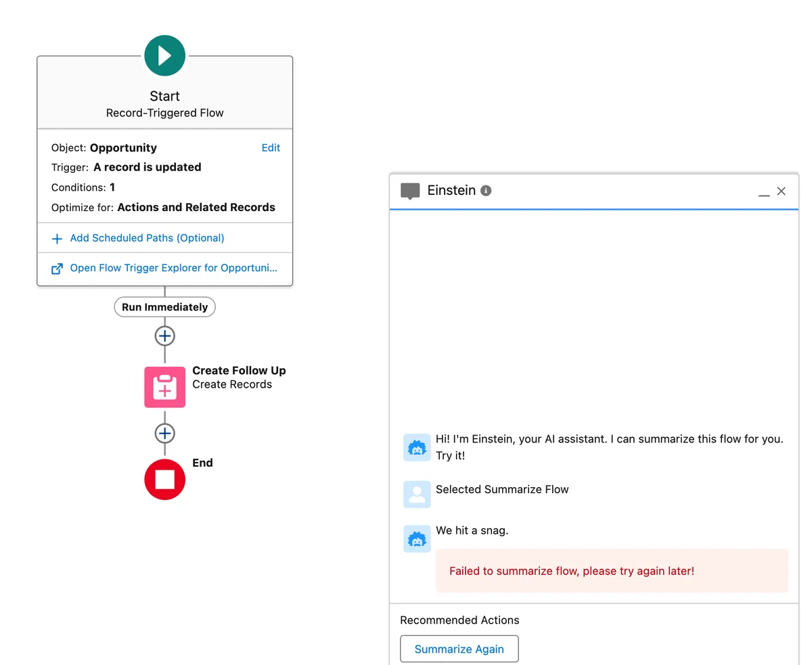
Task: Edit the Start trigger settings
Action: click(x=271, y=147)
